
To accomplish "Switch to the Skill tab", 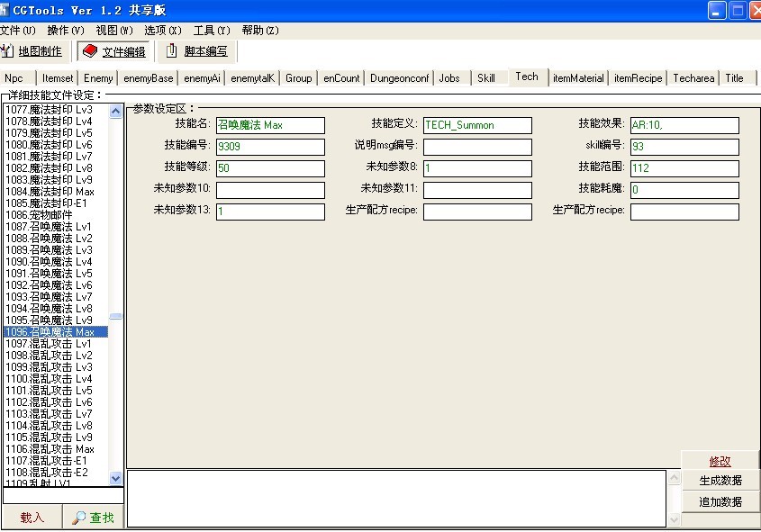I will click(x=486, y=78).
